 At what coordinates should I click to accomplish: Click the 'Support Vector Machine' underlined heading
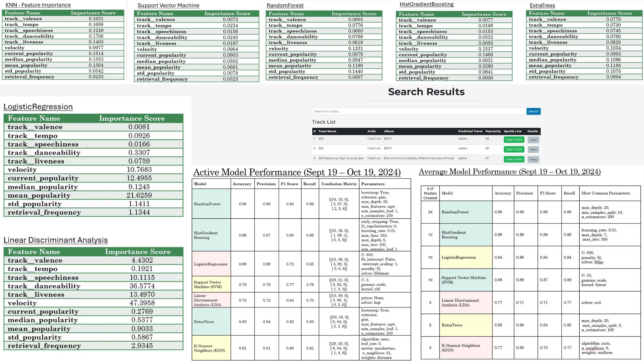tap(168, 5)
